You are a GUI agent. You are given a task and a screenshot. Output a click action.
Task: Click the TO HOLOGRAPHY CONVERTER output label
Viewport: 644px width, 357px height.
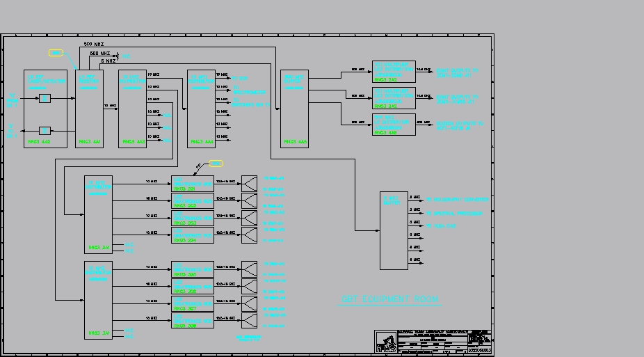click(458, 200)
